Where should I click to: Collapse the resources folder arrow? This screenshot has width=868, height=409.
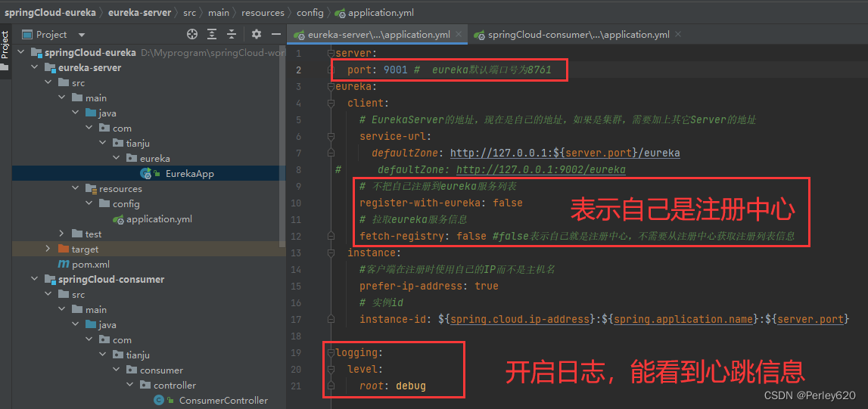pos(75,188)
